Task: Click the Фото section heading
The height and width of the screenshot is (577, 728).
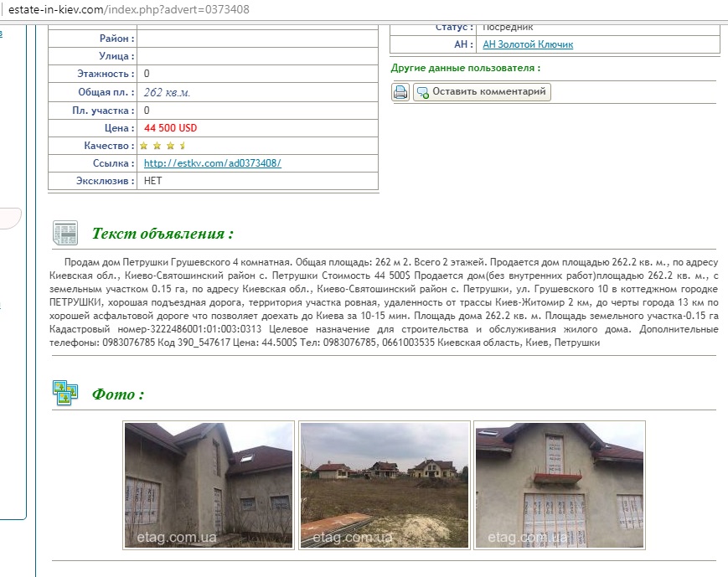Action: (x=117, y=394)
